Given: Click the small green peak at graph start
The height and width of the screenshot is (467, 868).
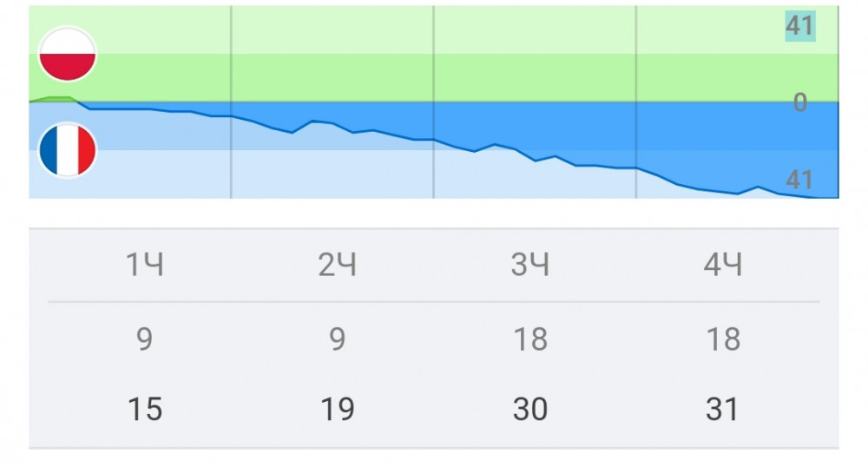Looking at the screenshot, I should click(x=57, y=99).
